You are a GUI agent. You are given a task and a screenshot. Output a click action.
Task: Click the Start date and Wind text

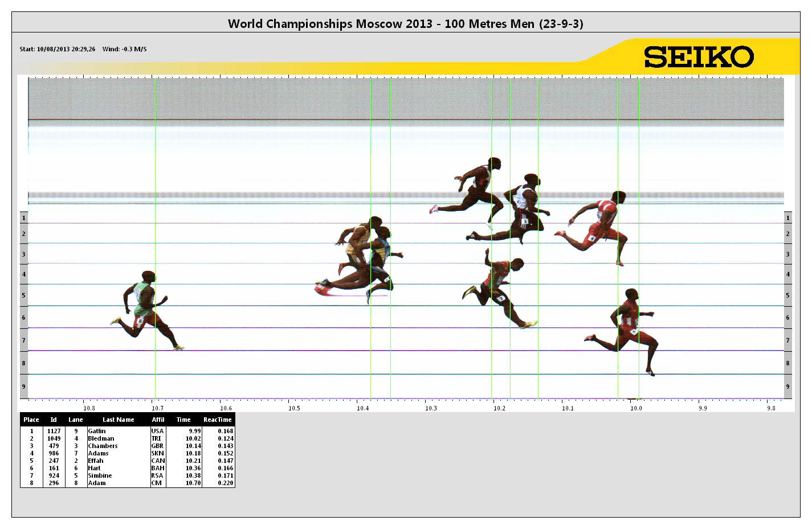pyautogui.click(x=83, y=49)
